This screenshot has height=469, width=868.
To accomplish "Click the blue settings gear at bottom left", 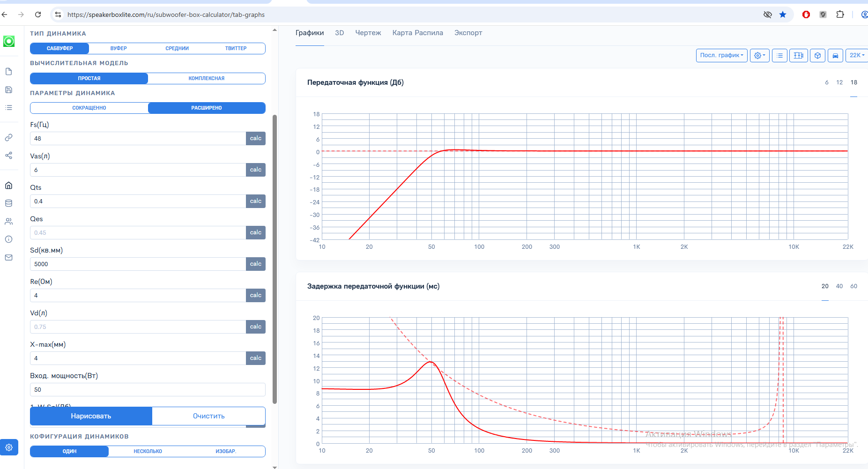I will pos(9,447).
